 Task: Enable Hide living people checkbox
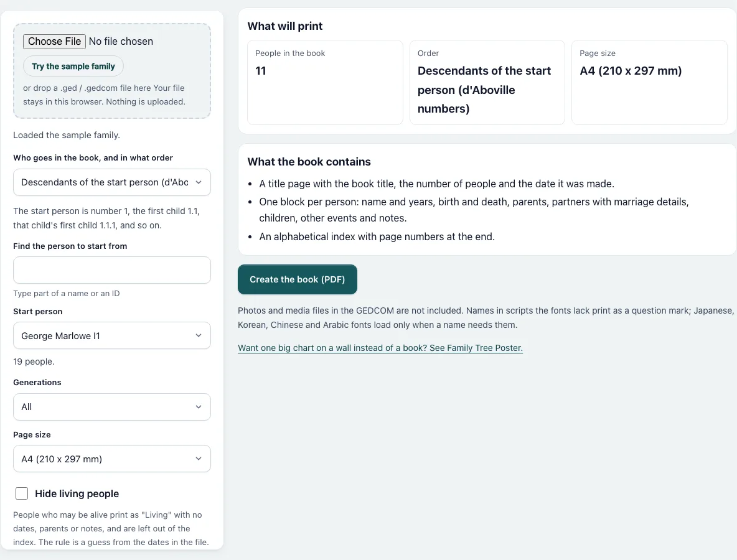click(x=22, y=493)
